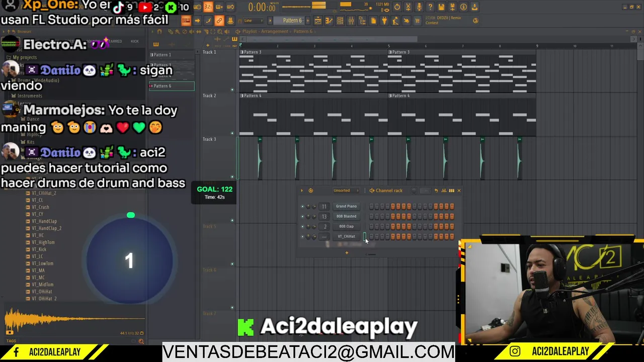This screenshot has height=362, width=644.
Task: Add new pattern with plus next to Pattern 6
Action: tap(308, 21)
